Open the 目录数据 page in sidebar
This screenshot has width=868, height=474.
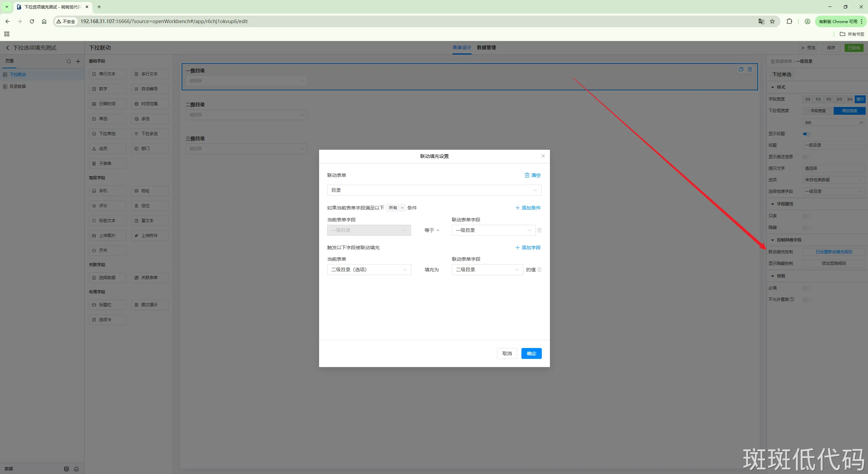click(18, 86)
